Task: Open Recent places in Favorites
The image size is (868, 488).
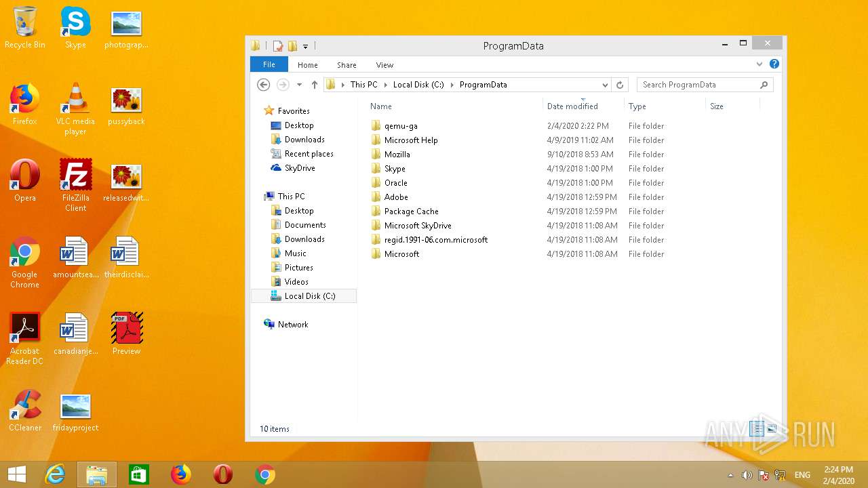Action: [309, 154]
